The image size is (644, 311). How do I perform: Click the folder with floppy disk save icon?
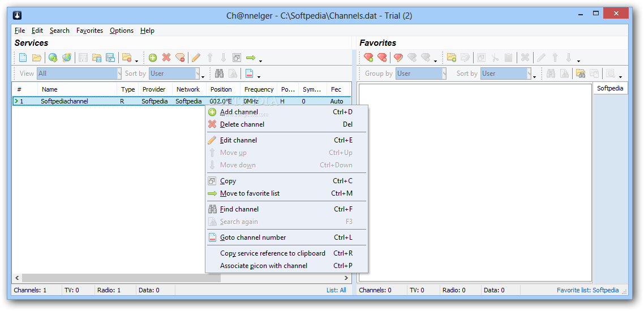click(x=97, y=58)
